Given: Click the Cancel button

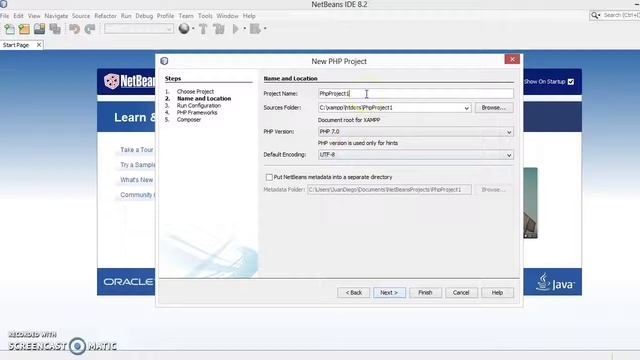Looking at the screenshot, I should point(461,293).
